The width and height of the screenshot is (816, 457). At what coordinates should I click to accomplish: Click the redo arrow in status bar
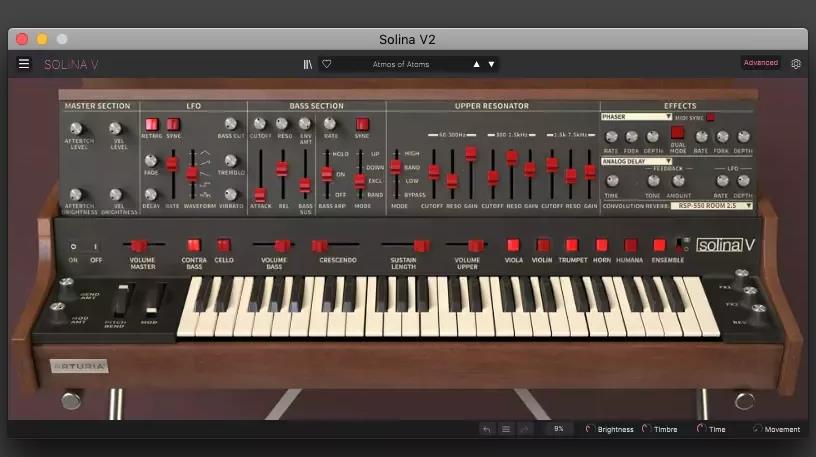[x=524, y=429]
